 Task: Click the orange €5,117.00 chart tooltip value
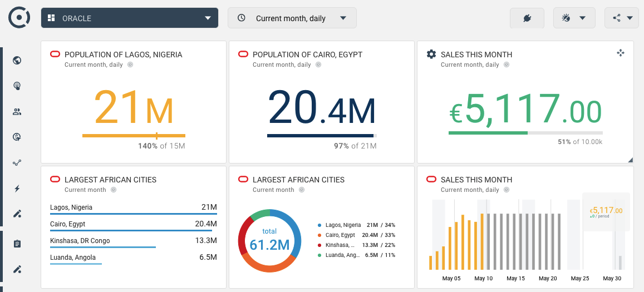(x=606, y=210)
